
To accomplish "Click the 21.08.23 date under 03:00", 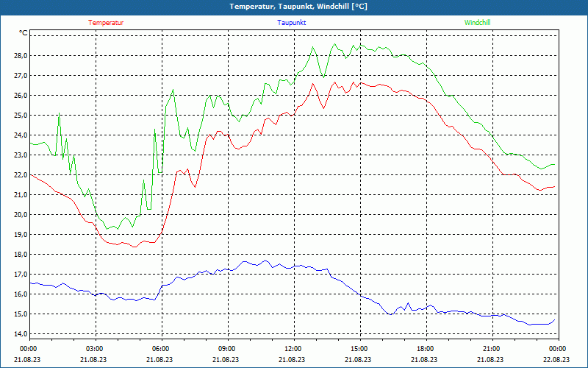I will 93,359.
